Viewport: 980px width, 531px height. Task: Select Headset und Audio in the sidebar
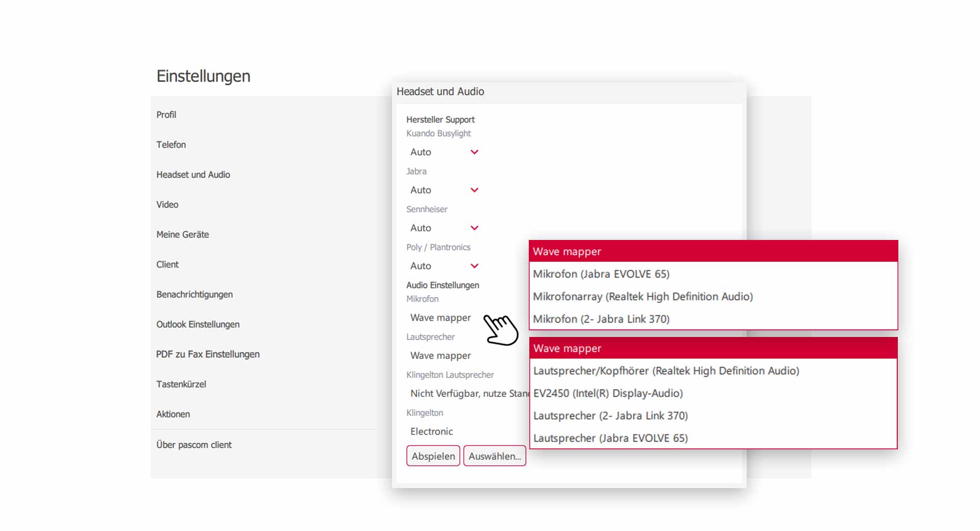coord(193,175)
